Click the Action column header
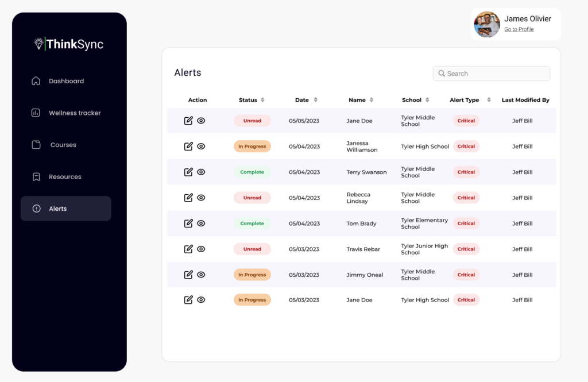Image resolution: width=588 pixels, height=382 pixels. [x=198, y=100]
